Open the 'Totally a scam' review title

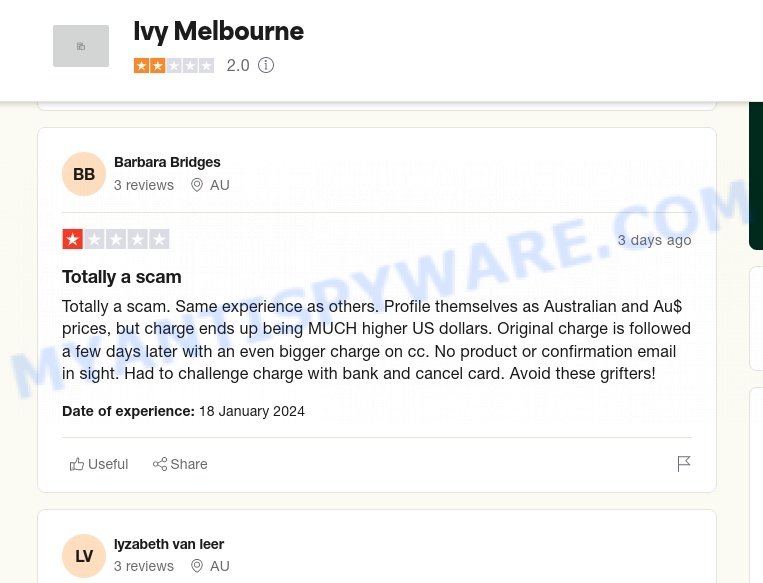(122, 277)
